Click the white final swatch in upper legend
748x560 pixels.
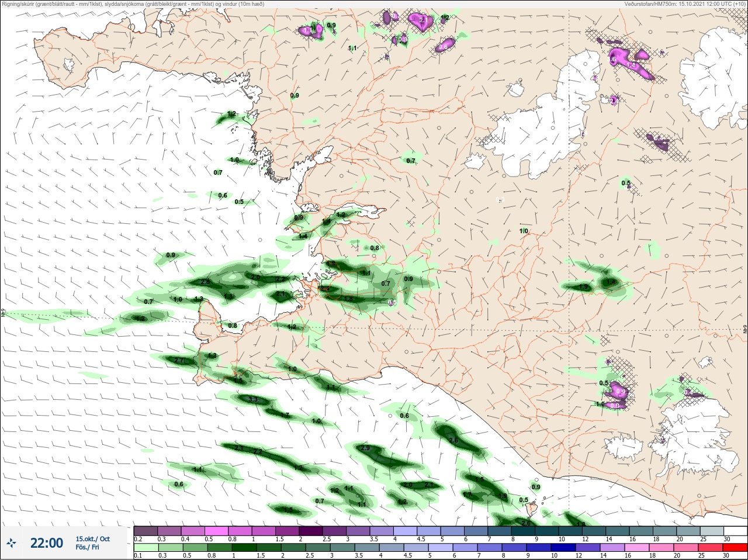click(x=735, y=531)
